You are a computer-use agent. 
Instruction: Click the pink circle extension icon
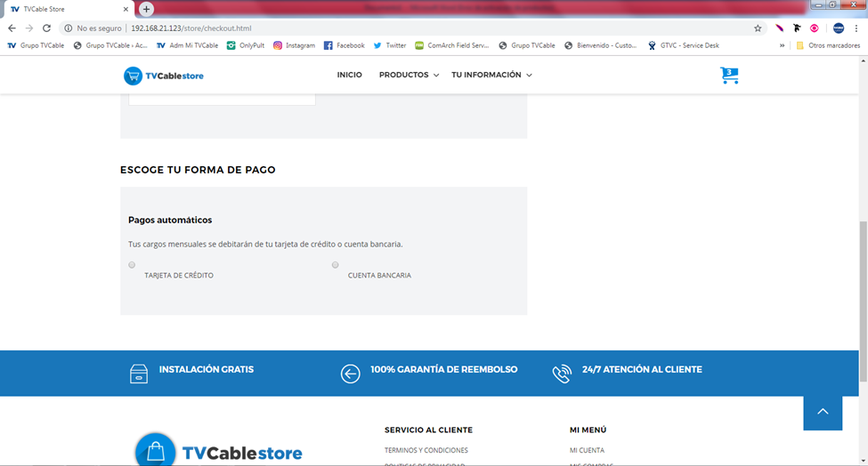click(x=815, y=28)
